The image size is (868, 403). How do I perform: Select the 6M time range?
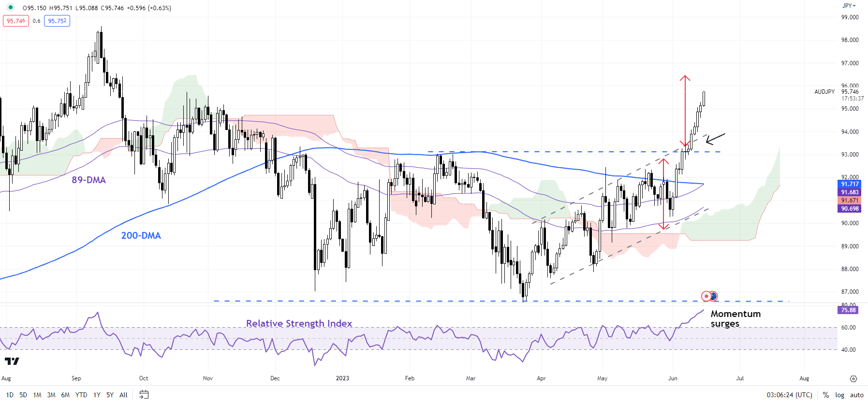click(65, 395)
